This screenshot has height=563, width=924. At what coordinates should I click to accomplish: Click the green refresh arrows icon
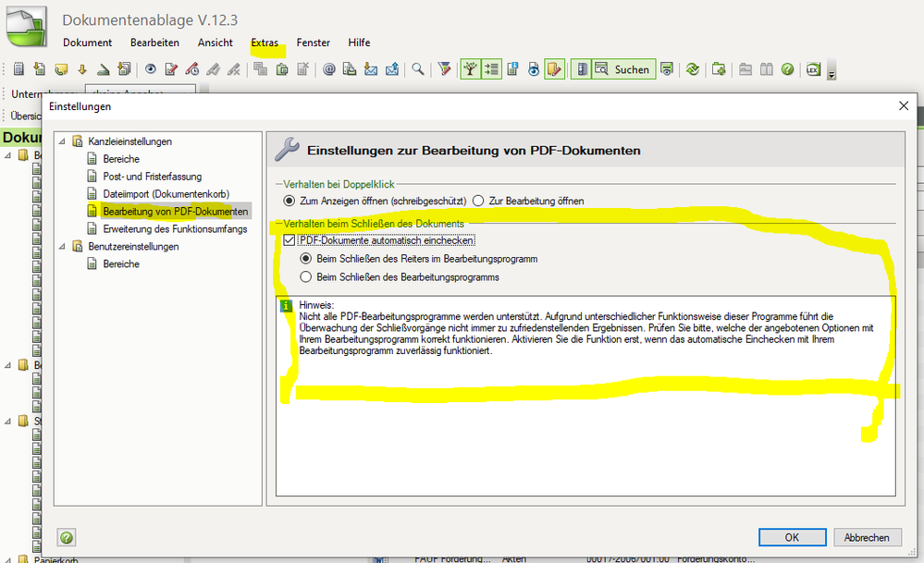(692, 69)
